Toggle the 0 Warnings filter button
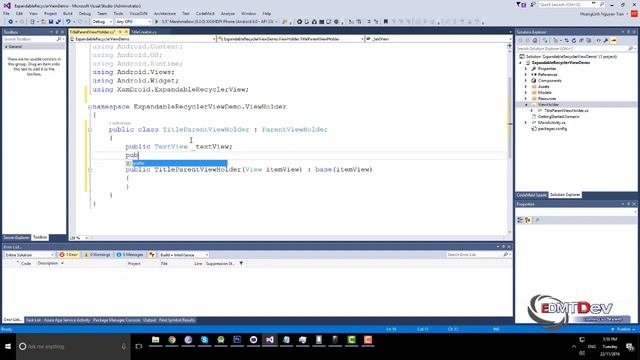Screen dimensions: 640x360 97,255
